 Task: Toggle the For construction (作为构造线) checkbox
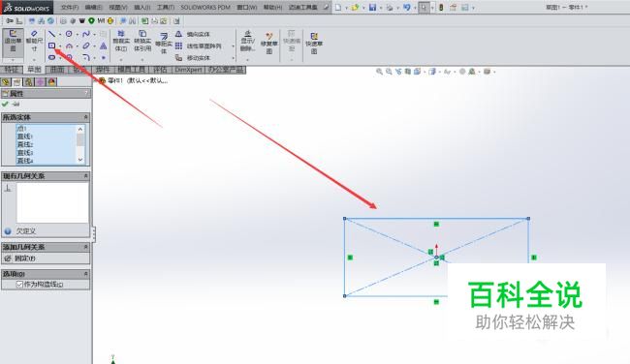pyautogui.click(x=19, y=285)
